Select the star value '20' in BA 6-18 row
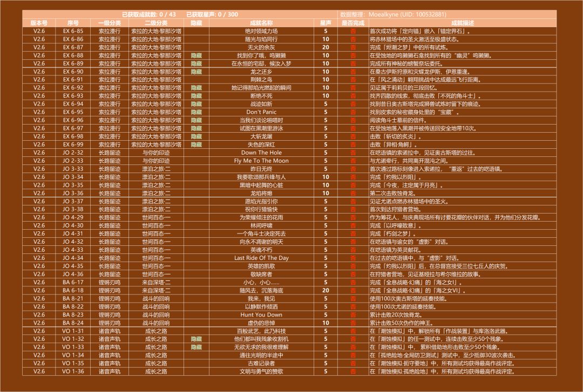The height and width of the screenshot is (392, 583). click(x=326, y=291)
